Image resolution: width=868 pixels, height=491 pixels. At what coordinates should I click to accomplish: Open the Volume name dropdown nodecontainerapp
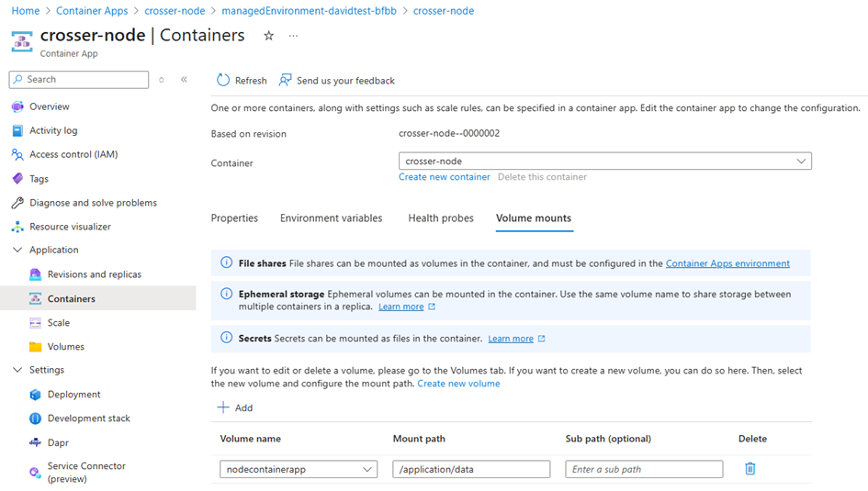click(x=299, y=469)
